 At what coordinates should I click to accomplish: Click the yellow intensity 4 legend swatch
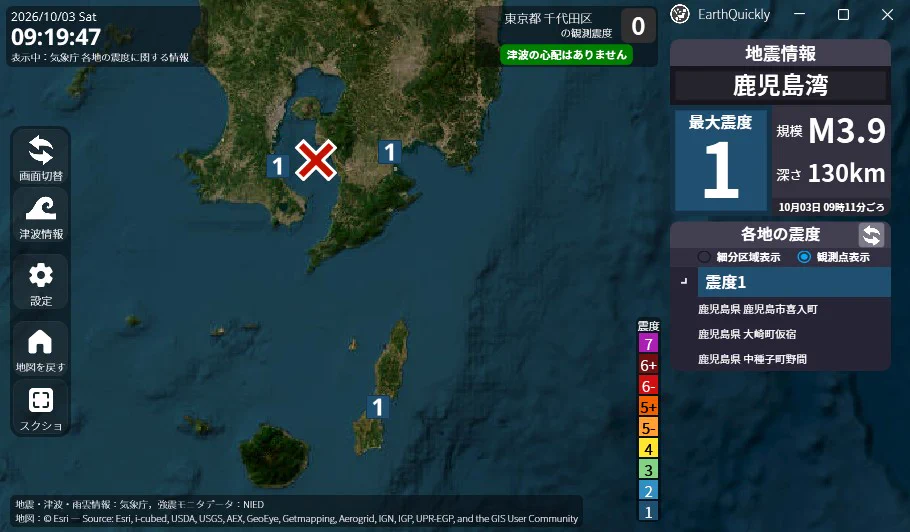tap(648, 449)
